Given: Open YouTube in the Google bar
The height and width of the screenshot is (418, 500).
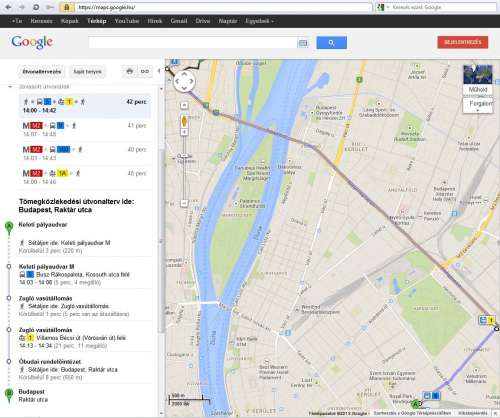Looking at the screenshot, I should [127, 21].
